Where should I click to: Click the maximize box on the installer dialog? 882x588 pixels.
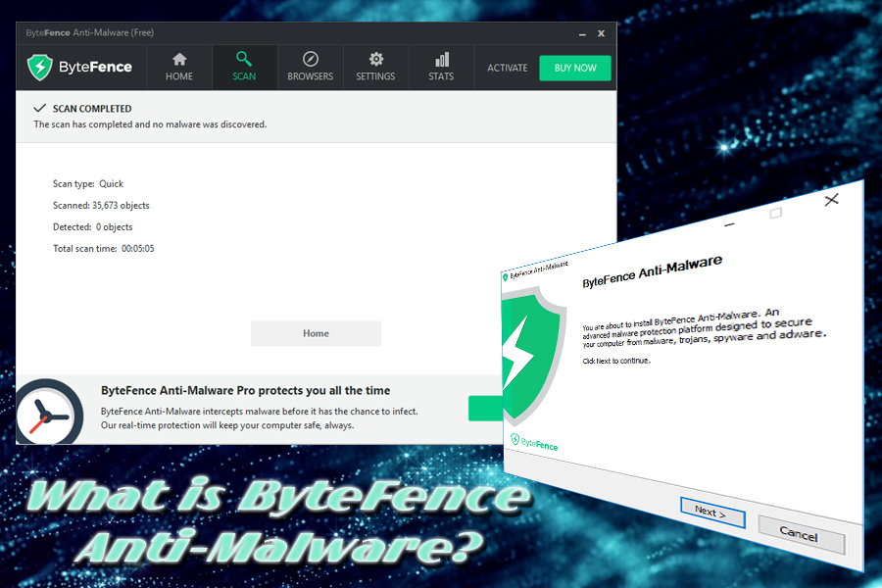click(776, 213)
